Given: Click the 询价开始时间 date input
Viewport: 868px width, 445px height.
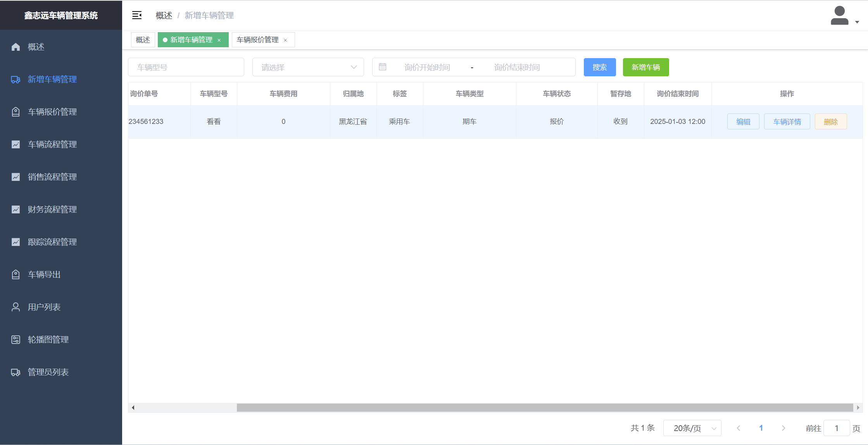Looking at the screenshot, I should tap(427, 67).
